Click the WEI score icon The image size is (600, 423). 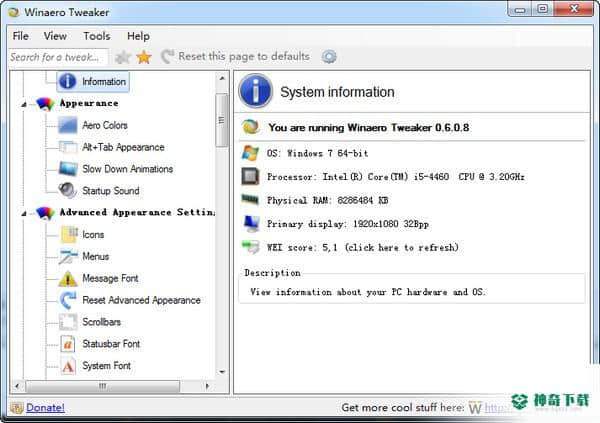click(251, 247)
